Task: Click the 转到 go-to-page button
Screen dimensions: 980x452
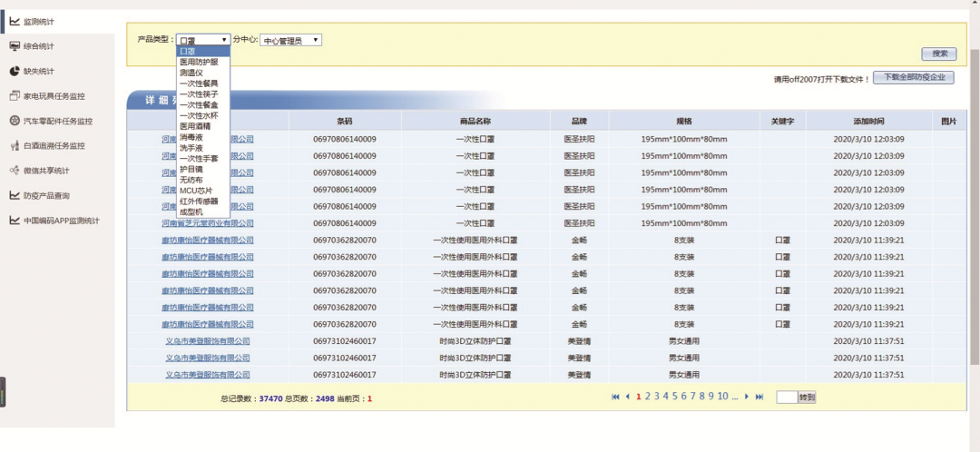Action: point(807,397)
